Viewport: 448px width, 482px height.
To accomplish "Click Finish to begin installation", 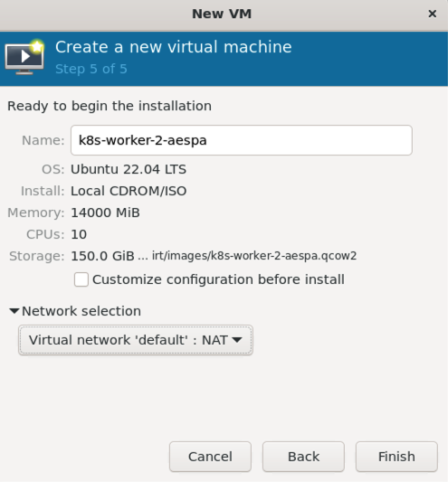I will click(396, 457).
